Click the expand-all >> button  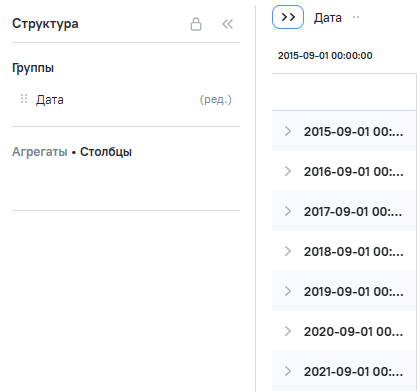coord(288,17)
